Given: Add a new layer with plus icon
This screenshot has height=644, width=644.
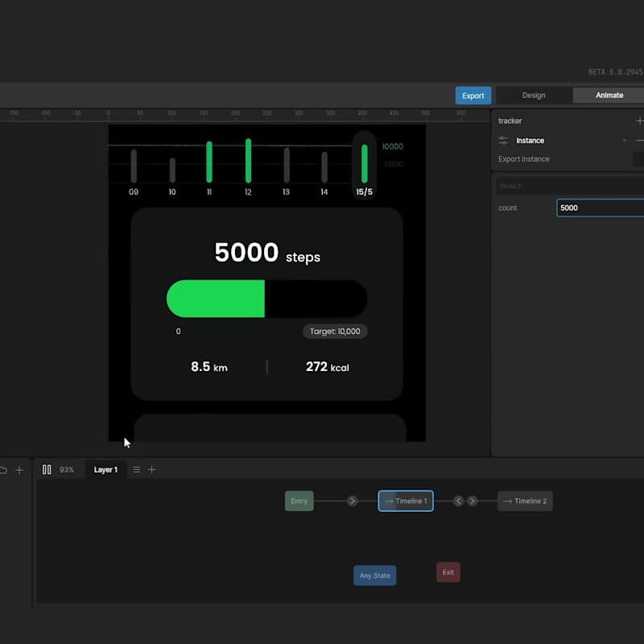Looking at the screenshot, I should pyautogui.click(x=151, y=469).
